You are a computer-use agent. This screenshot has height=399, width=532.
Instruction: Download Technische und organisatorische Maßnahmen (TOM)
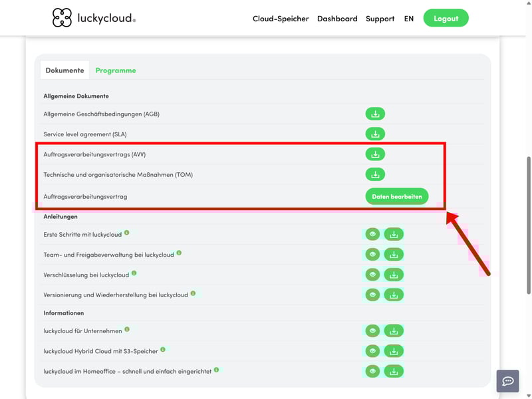pyautogui.click(x=375, y=174)
